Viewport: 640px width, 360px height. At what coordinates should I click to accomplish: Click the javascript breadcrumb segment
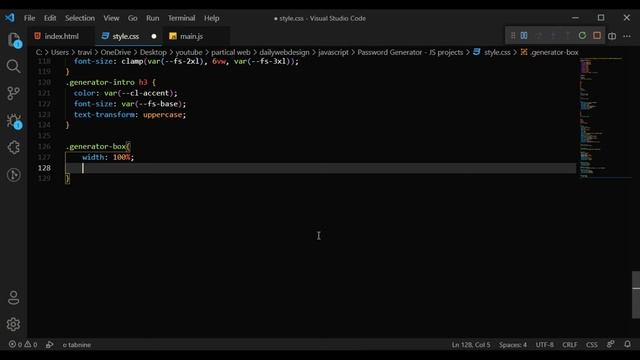tap(333, 52)
